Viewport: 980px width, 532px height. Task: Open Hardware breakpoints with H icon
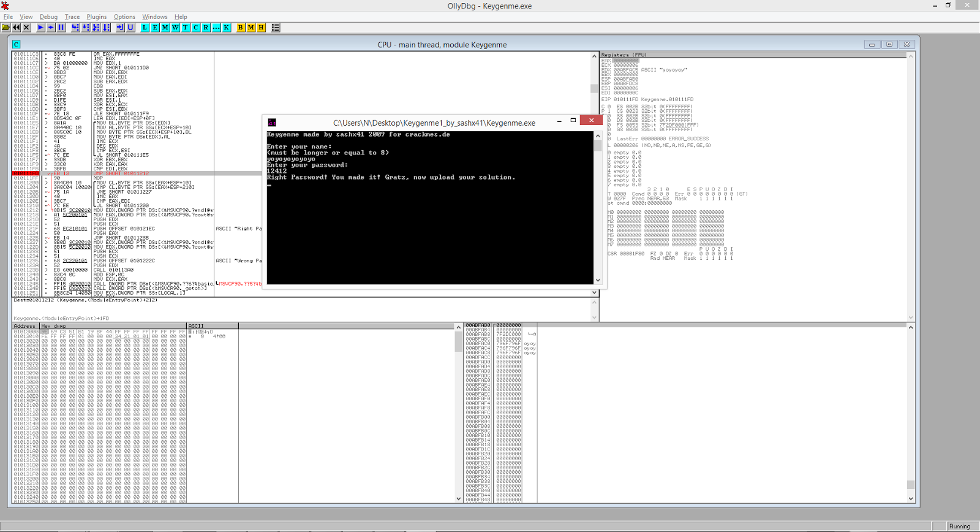[x=261, y=28]
